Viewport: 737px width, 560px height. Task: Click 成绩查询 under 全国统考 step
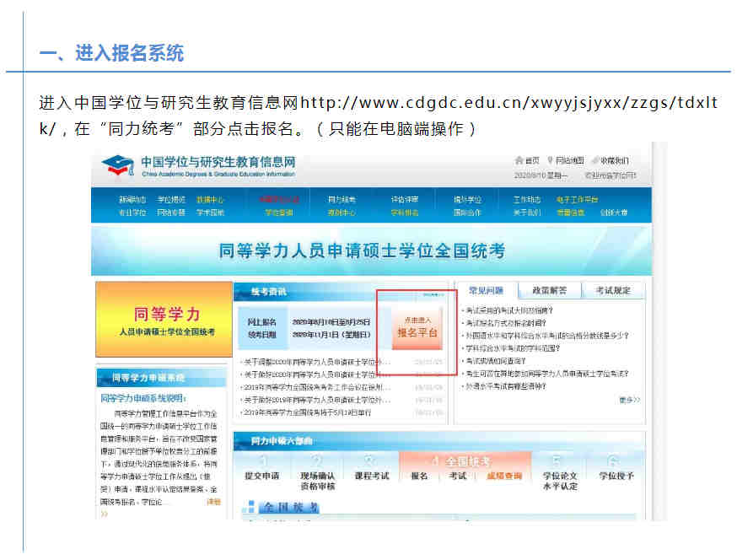pos(504,476)
